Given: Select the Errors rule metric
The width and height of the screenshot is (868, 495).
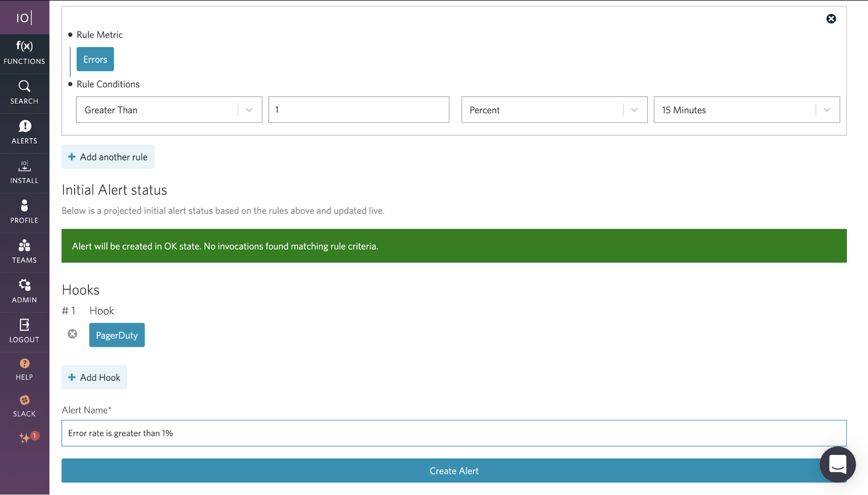Looking at the screenshot, I should pyautogui.click(x=95, y=59).
